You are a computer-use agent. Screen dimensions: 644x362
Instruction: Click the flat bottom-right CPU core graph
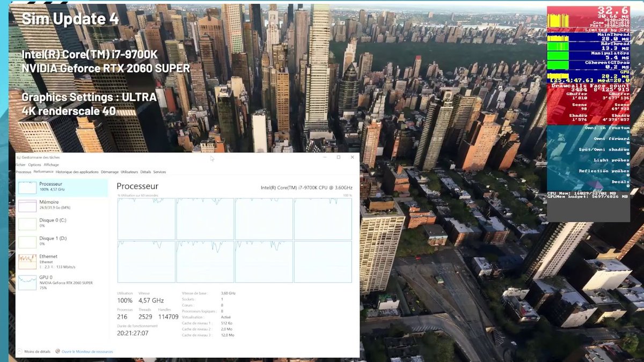pyautogui.click(x=323, y=262)
